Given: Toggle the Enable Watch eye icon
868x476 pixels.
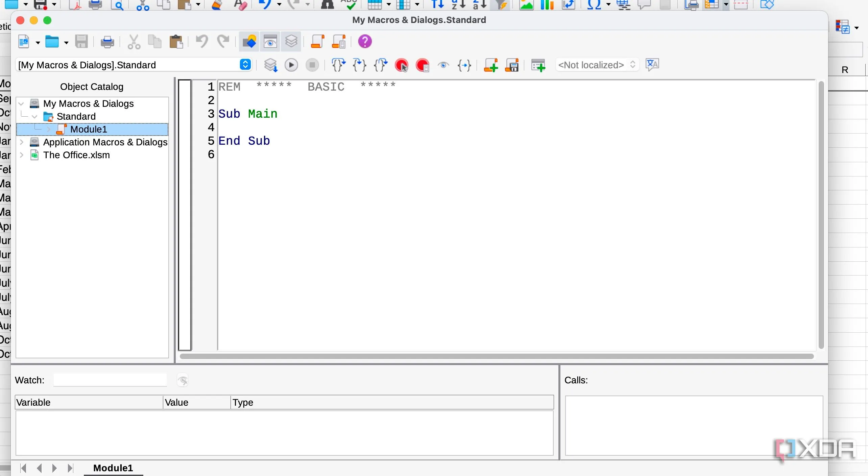Looking at the screenshot, I should coord(443,65).
